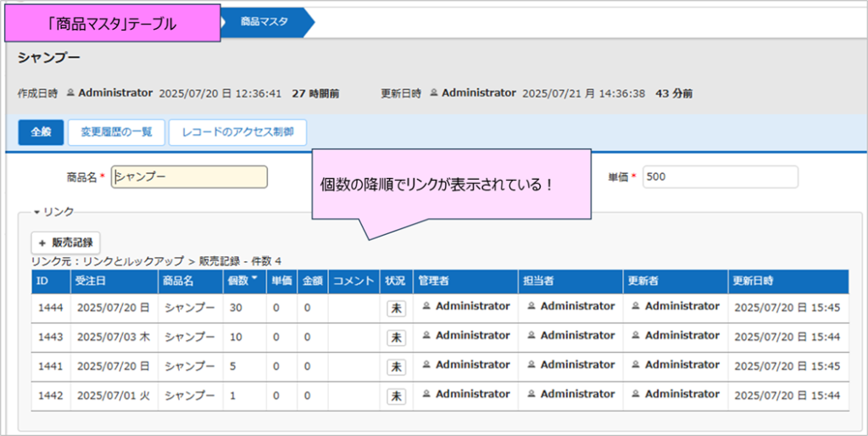Click the シャンプー record title
Image resolution: width=868 pixels, height=436 pixels.
tap(48, 58)
